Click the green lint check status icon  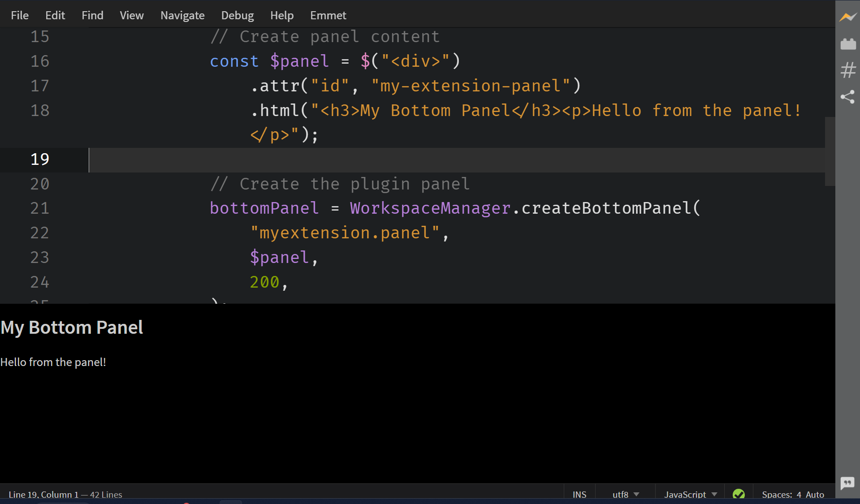coord(739,494)
